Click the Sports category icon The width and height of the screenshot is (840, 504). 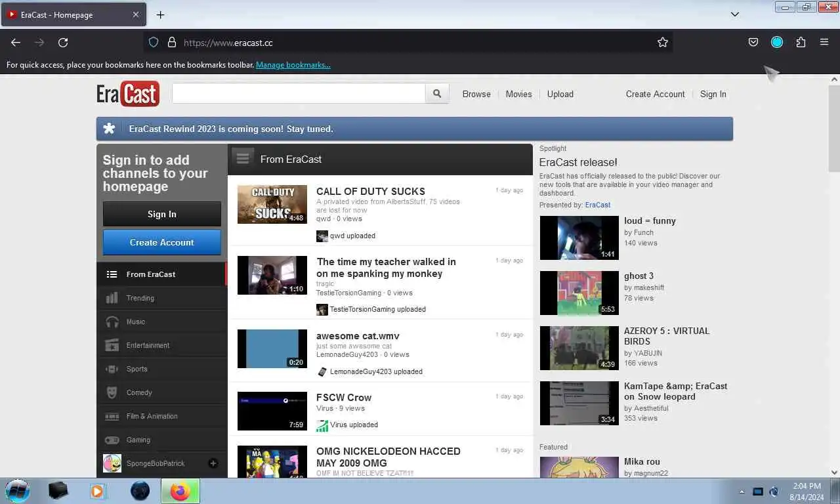coord(112,369)
